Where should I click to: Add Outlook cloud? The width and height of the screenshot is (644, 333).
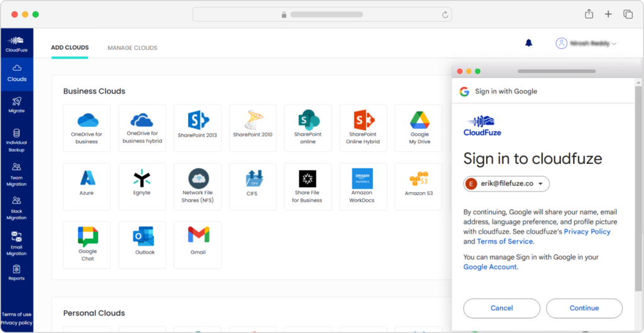click(x=142, y=245)
